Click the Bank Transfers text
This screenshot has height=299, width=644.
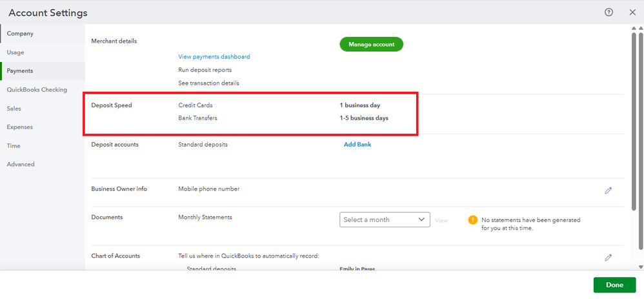pos(197,118)
